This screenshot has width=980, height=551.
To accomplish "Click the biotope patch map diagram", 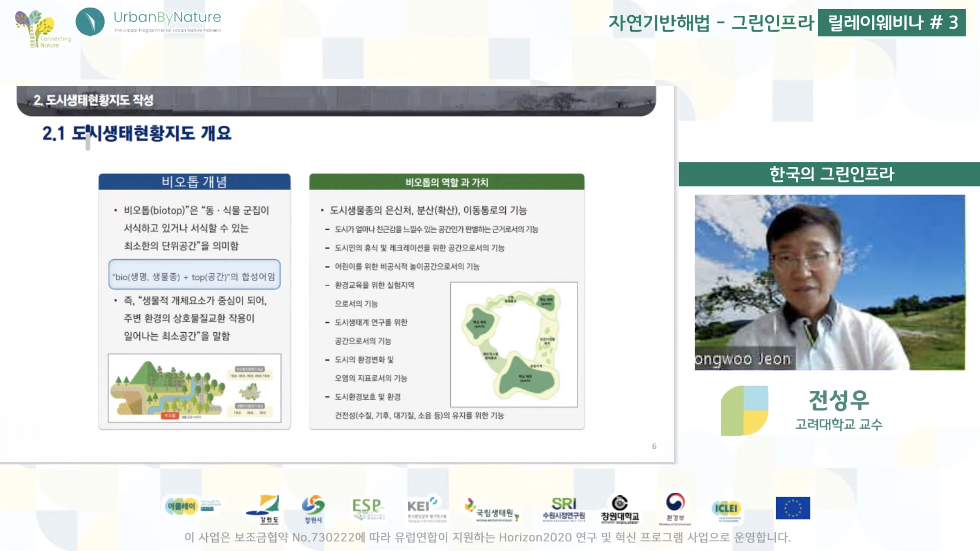I will click(514, 344).
